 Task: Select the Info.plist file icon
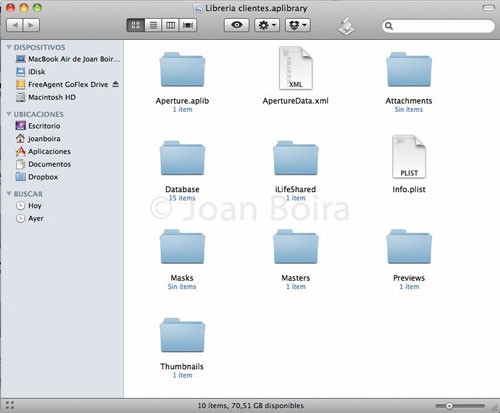coord(409,157)
